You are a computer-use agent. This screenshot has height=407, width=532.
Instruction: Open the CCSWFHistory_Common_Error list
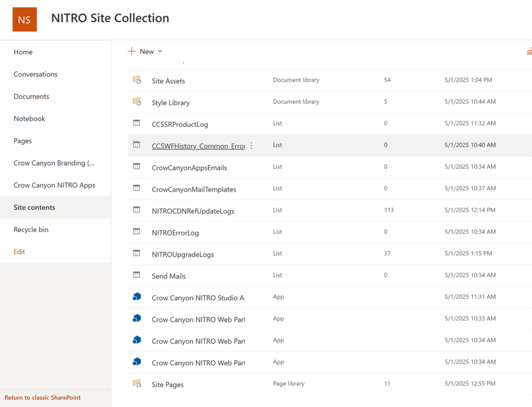point(198,146)
